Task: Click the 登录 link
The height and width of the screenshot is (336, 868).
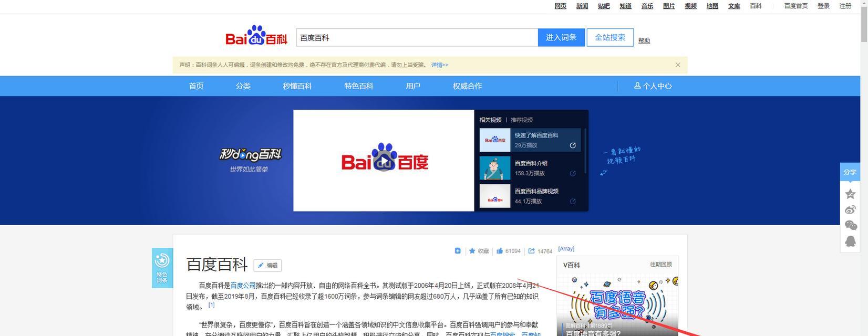Action: click(823, 6)
